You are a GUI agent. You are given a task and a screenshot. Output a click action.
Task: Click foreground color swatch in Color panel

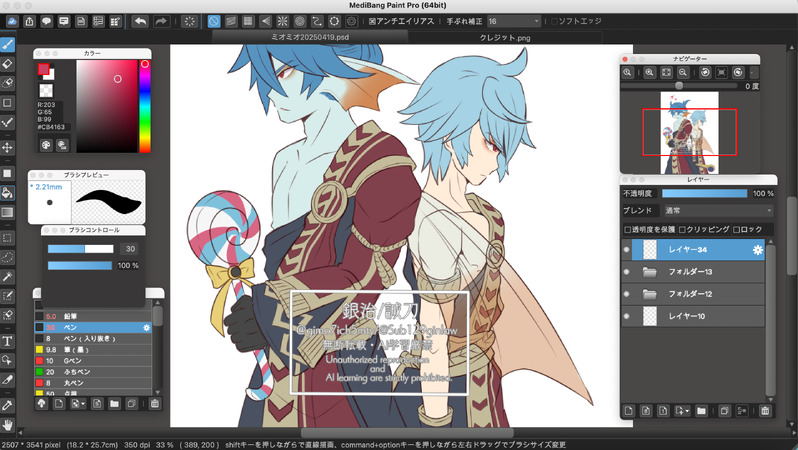click(43, 69)
